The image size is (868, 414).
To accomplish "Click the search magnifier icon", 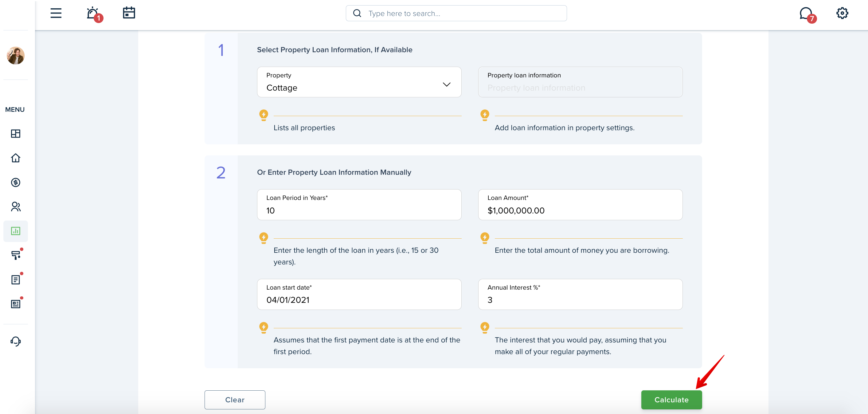I will 357,13.
